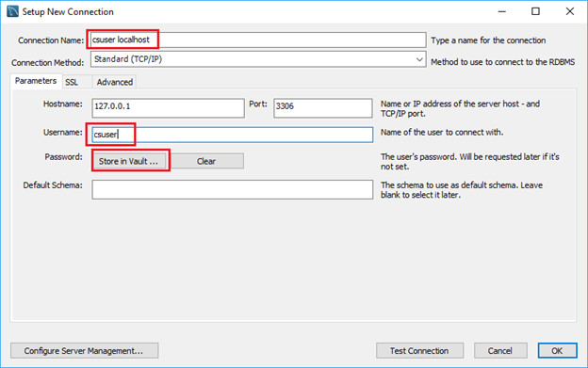Click the Store in Vault button

pyautogui.click(x=129, y=161)
